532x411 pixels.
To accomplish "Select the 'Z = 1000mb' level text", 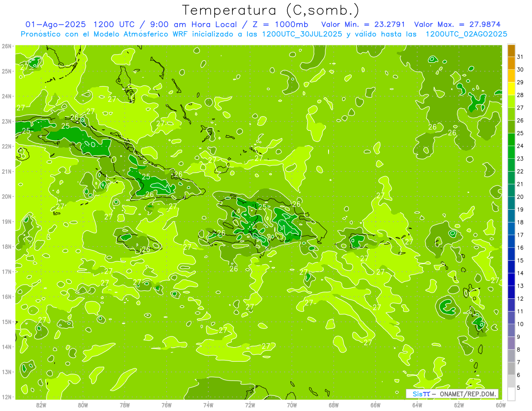I will [x=279, y=24].
